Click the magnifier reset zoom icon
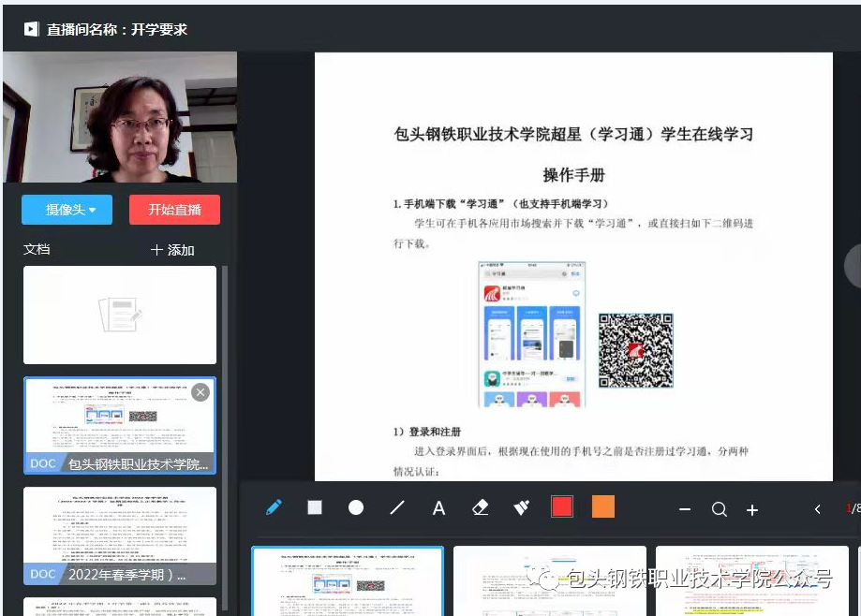This screenshot has height=616, width=861. (720, 509)
